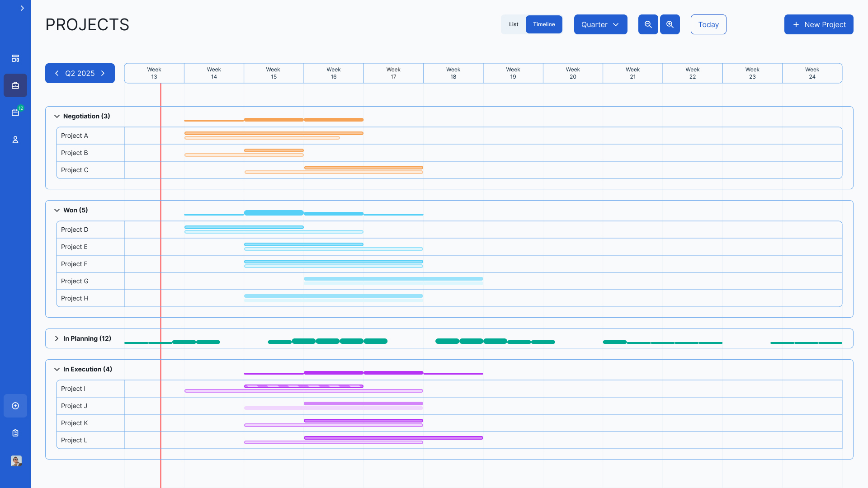Click the New Project button
Viewport: 868px width, 488px height.
818,24
